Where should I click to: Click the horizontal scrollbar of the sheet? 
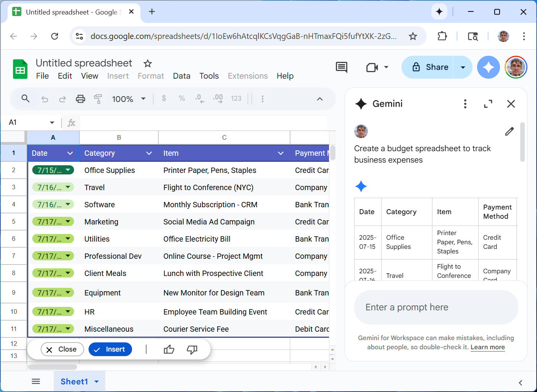click(x=53, y=367)
